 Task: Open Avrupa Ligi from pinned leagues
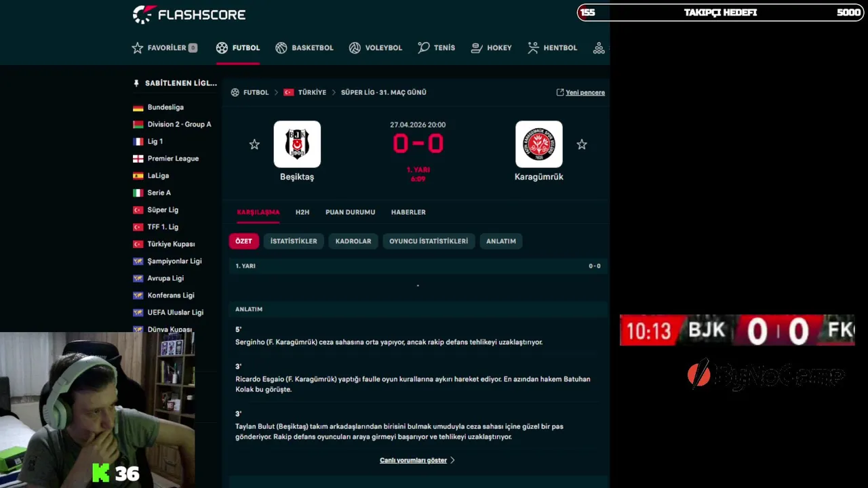coord(159,278)
